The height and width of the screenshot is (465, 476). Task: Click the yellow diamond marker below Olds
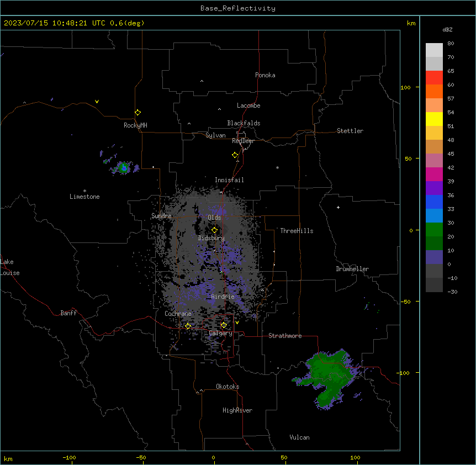coord(214,230)
